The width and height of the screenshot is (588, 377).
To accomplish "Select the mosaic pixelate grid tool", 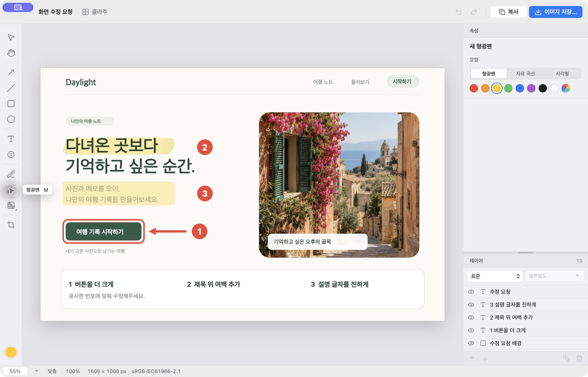I will [11, 205].
